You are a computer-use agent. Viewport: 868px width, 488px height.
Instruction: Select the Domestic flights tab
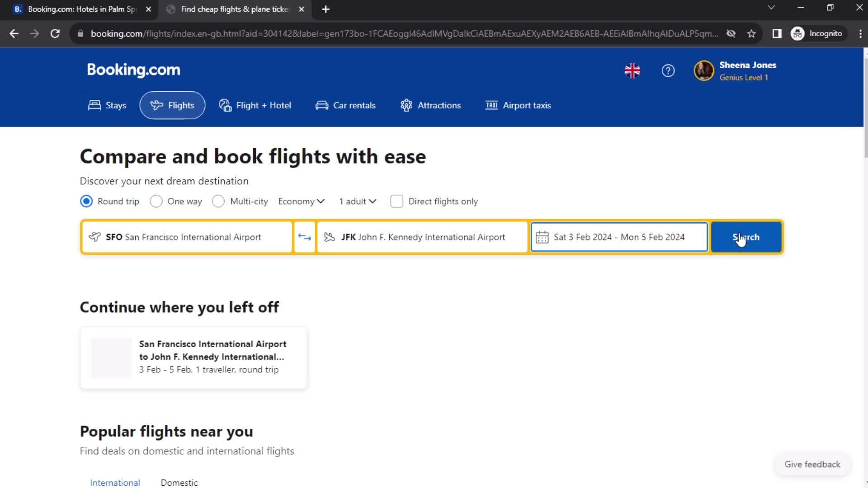(179, 482)
